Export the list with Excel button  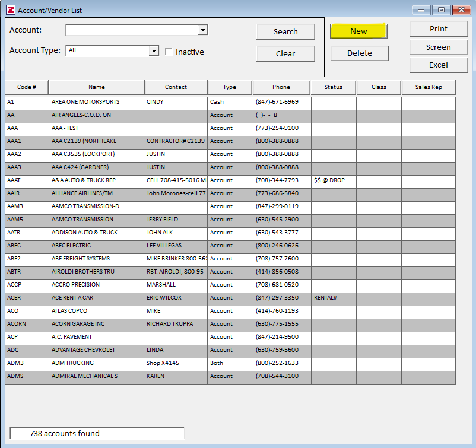tap(439, 65)
